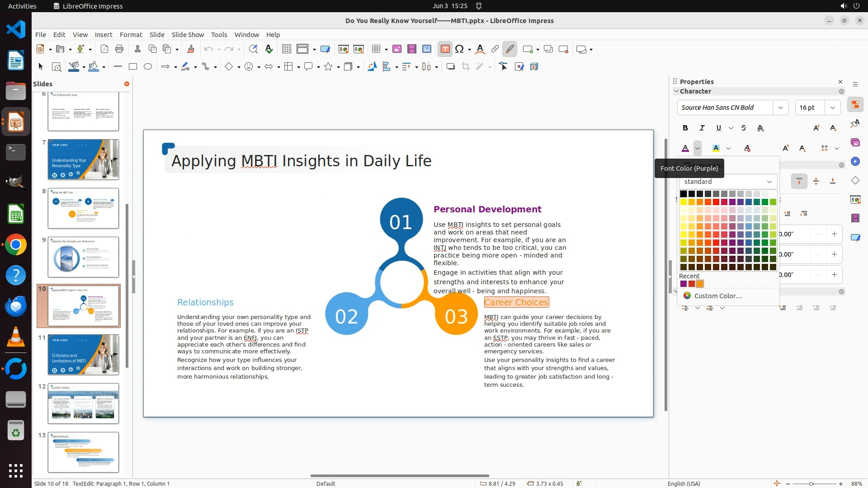Open the font name dropdown list

780,108
